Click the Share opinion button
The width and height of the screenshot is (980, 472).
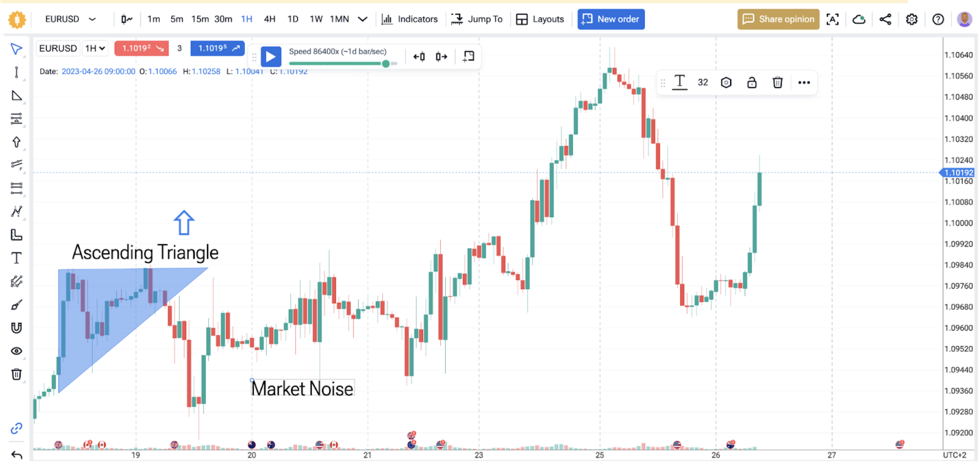(x=778, y=19)
